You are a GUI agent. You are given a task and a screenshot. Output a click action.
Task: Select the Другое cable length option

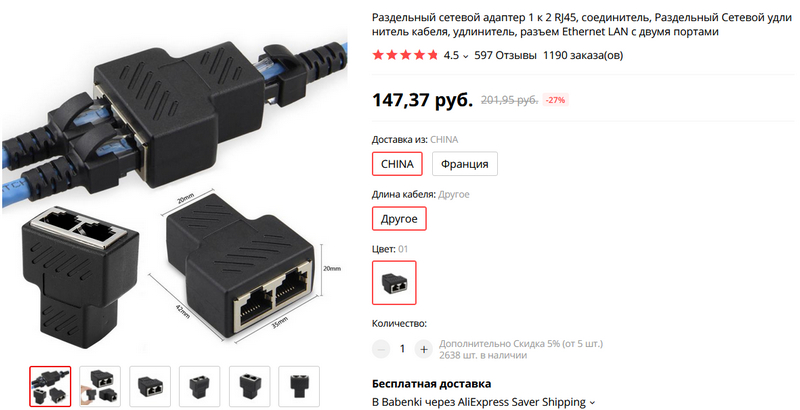[x=399, y=219]
